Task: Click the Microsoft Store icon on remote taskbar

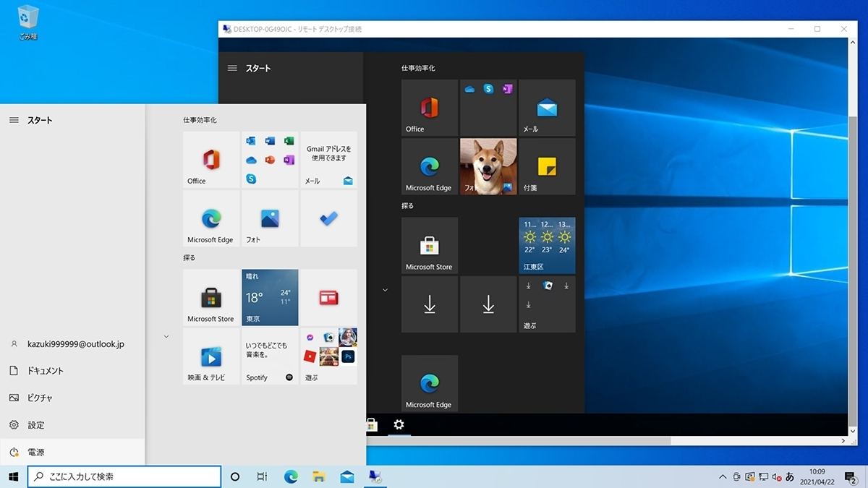Action: point(372,424)
